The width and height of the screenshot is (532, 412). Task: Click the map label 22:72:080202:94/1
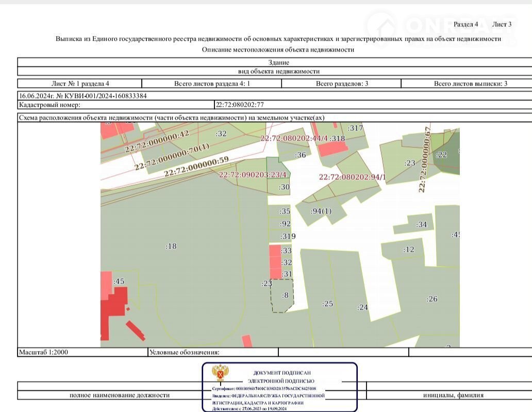click(x=352, y=177)
